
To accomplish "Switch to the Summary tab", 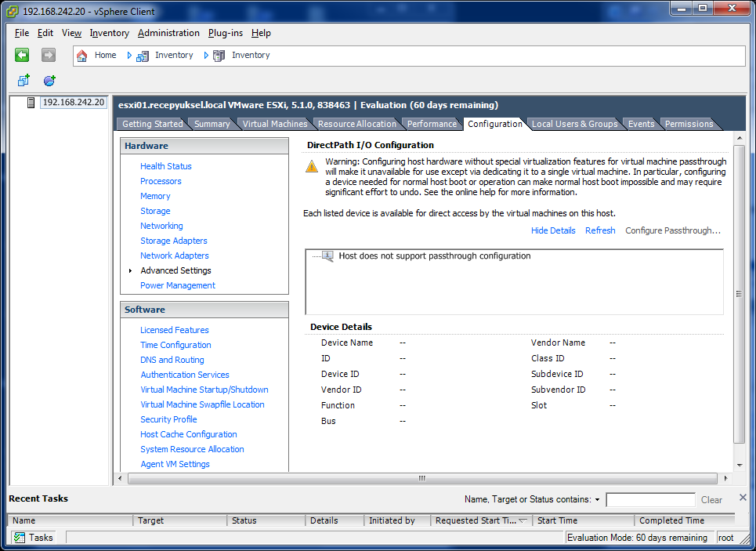I will click(x=212, y=124).
